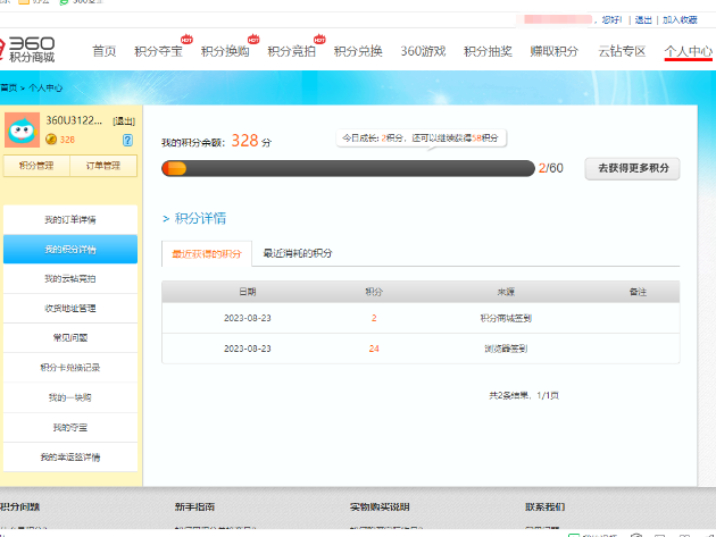Select 收货地址管理 in the sidebar
The width and height of the screenshot is (716, 537).
(x=70, y=308)
